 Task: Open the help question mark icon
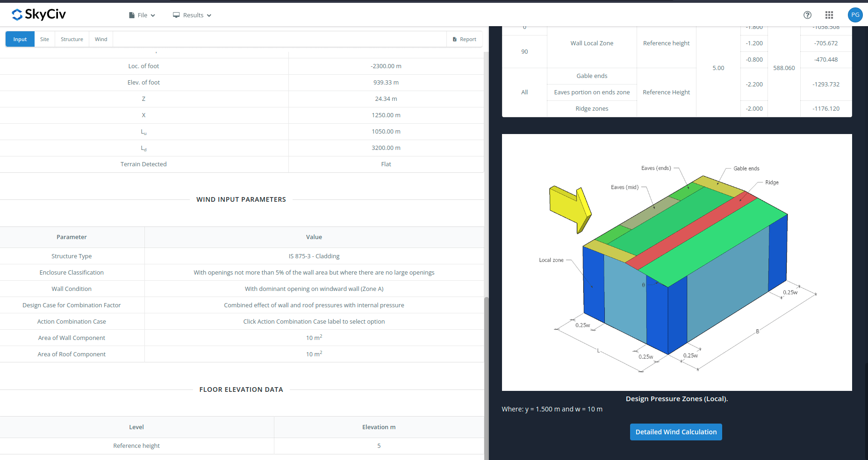coord(807,15)
